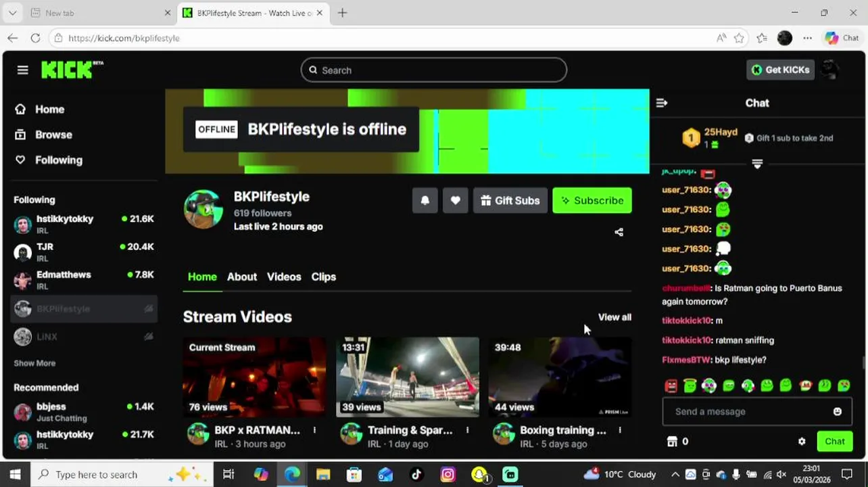Open TJR channel in Following list
Screen dimensions: 868x487
click(84, 252)
